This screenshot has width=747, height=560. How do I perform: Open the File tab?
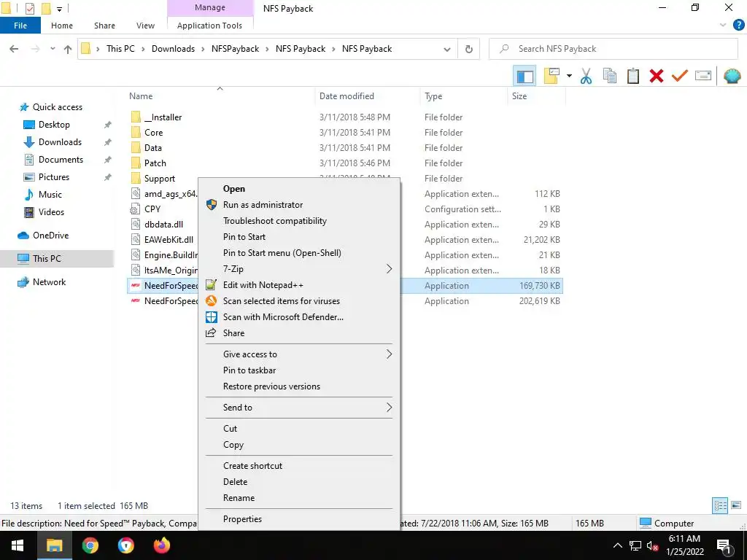pos(20,26)
